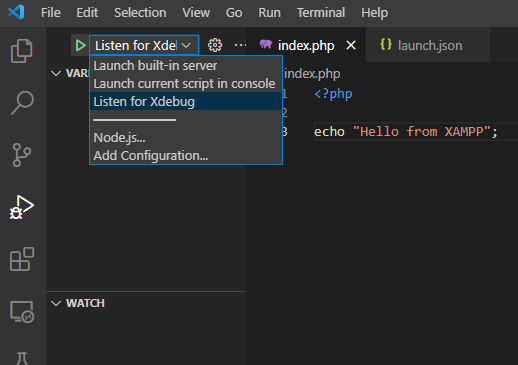The image size is (518, 365).
Task: Select Launch current script in console
Action: pos(186,84)
